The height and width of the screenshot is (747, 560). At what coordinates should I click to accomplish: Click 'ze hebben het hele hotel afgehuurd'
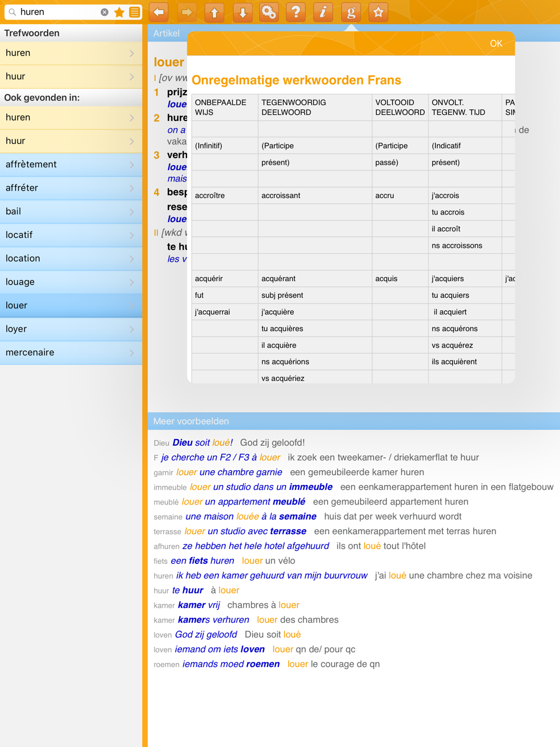coord(256,546)
